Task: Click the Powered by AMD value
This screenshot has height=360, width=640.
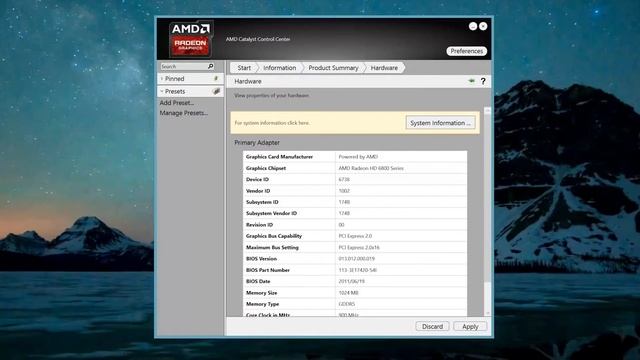Action: pyautogui.click(x=358, y=157)
